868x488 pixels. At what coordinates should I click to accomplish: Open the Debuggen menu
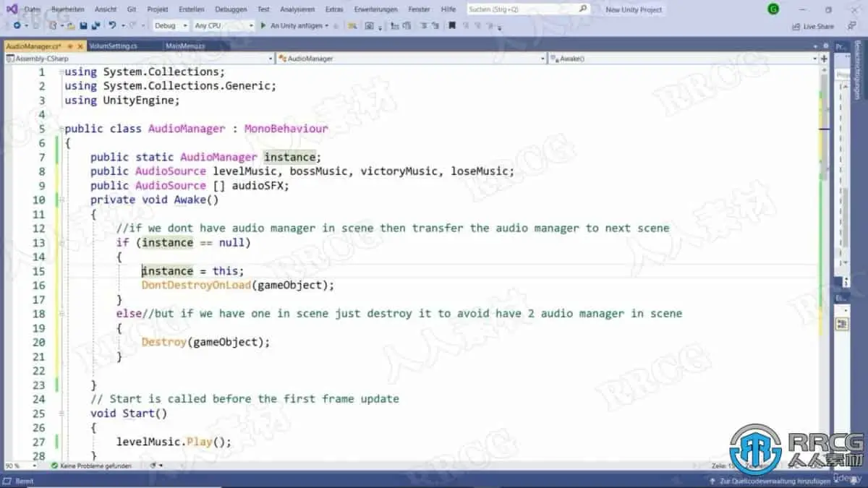[231, 9]
